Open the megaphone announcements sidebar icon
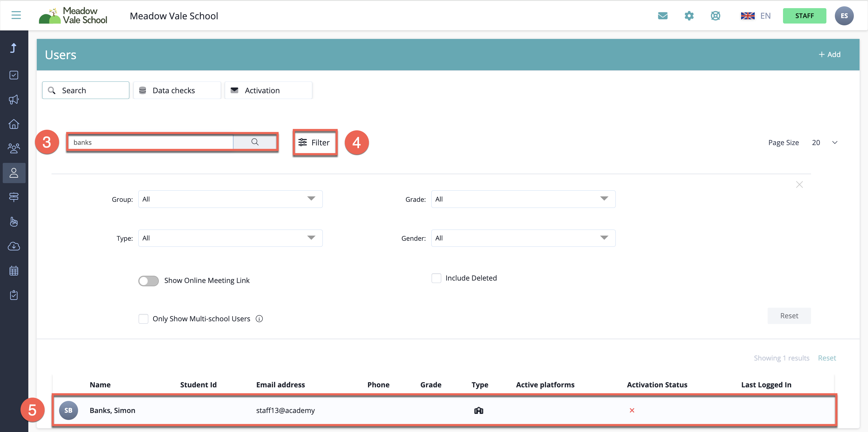 pyautogui.click(x=14, y=100)
